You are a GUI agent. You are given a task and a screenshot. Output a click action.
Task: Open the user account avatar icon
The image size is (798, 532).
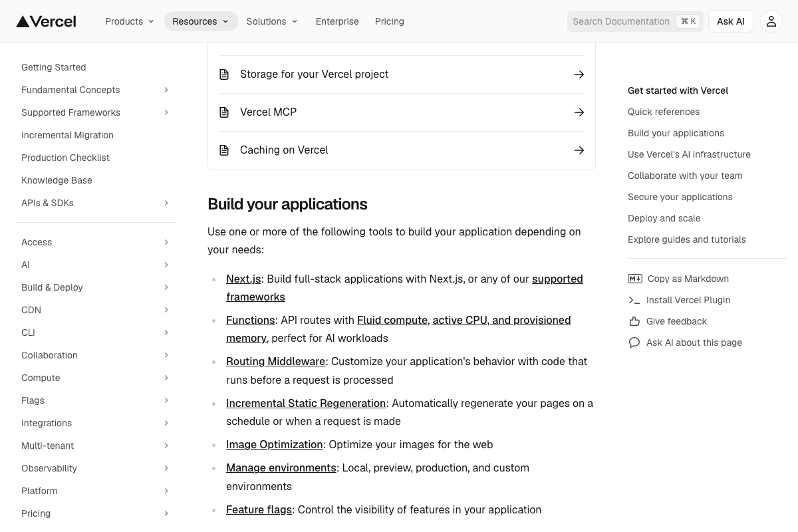pyautogui.click(x=771, y=21)
